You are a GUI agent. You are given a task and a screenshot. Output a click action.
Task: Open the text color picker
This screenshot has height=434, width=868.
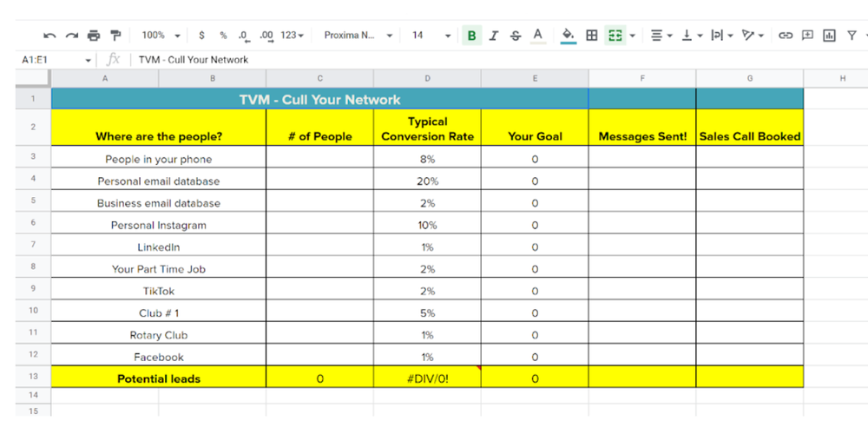point(537,36)
